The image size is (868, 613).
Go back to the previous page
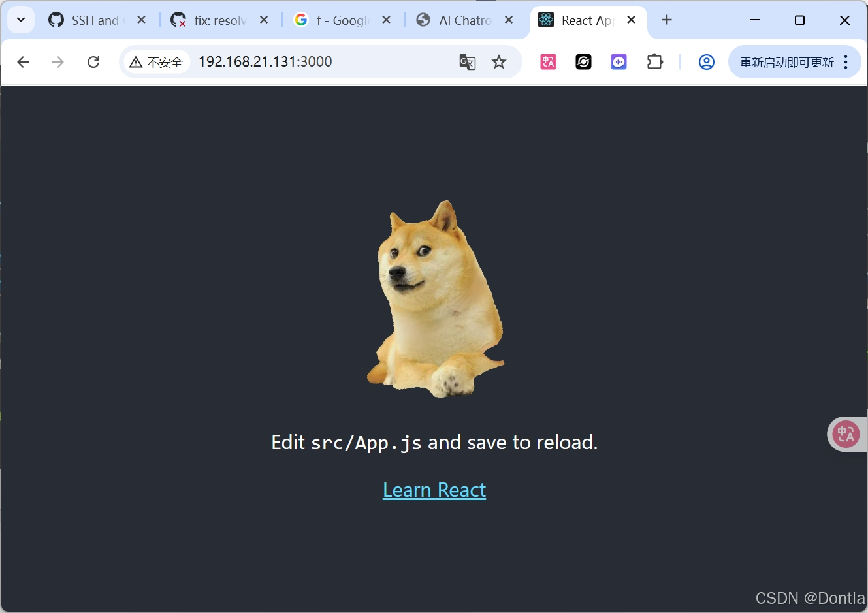(x=23, y=62)
